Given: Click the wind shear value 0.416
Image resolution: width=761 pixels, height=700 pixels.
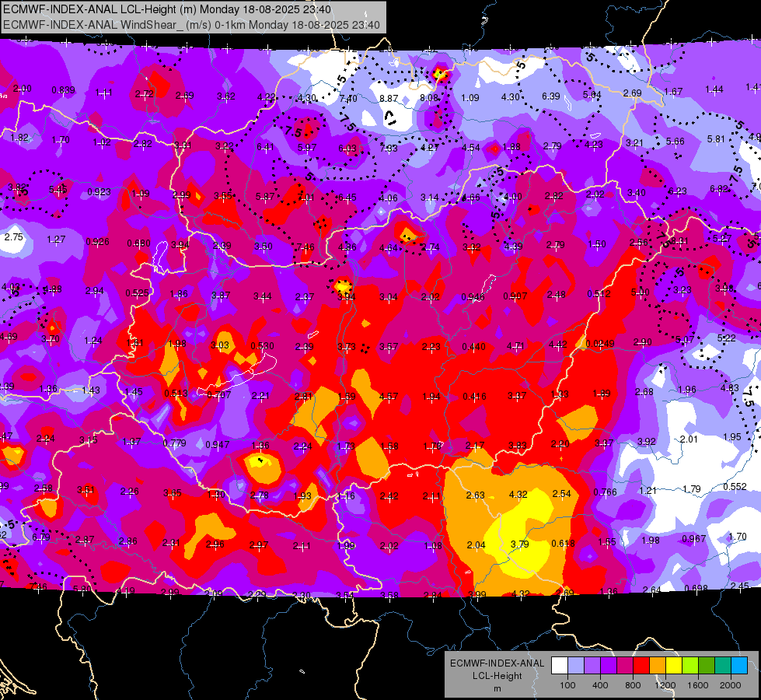Looking at the screenshot, I should (475, 397).
